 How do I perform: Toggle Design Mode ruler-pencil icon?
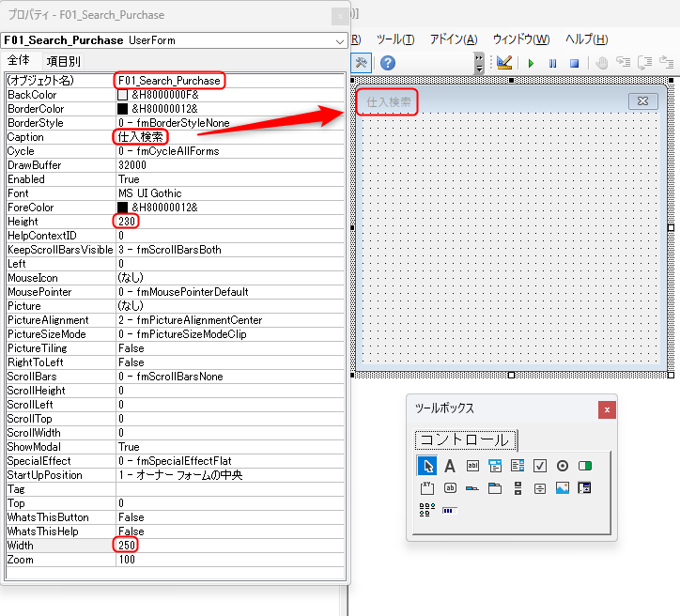504,63
